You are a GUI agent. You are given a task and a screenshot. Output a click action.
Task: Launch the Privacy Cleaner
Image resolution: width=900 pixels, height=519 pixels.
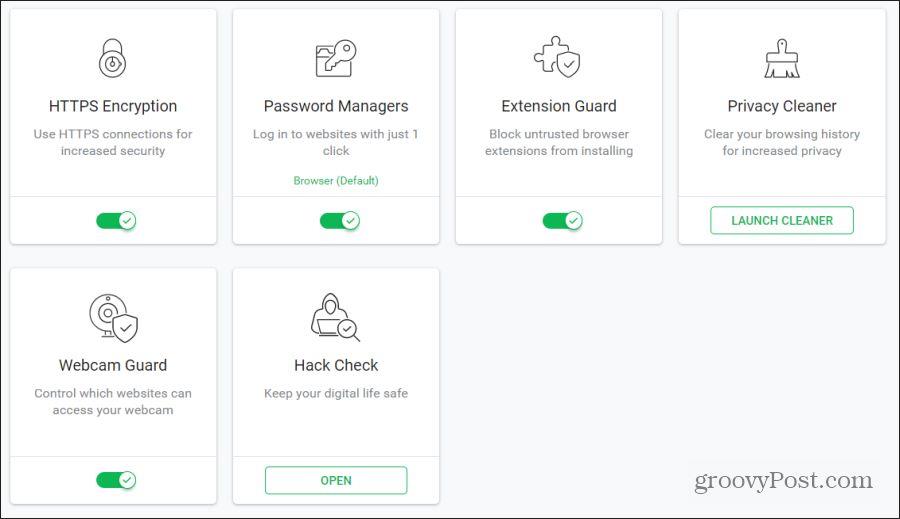[782, 220]
